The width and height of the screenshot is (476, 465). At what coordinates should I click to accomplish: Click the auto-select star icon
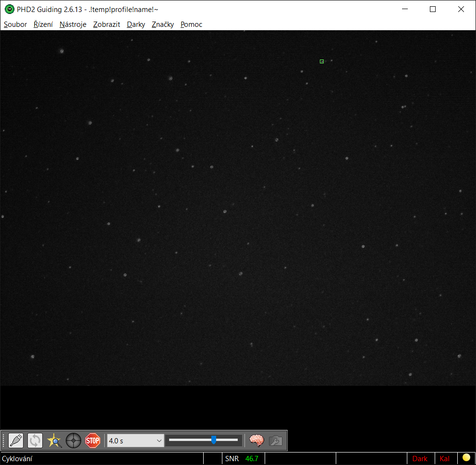(x=54, y=441)
